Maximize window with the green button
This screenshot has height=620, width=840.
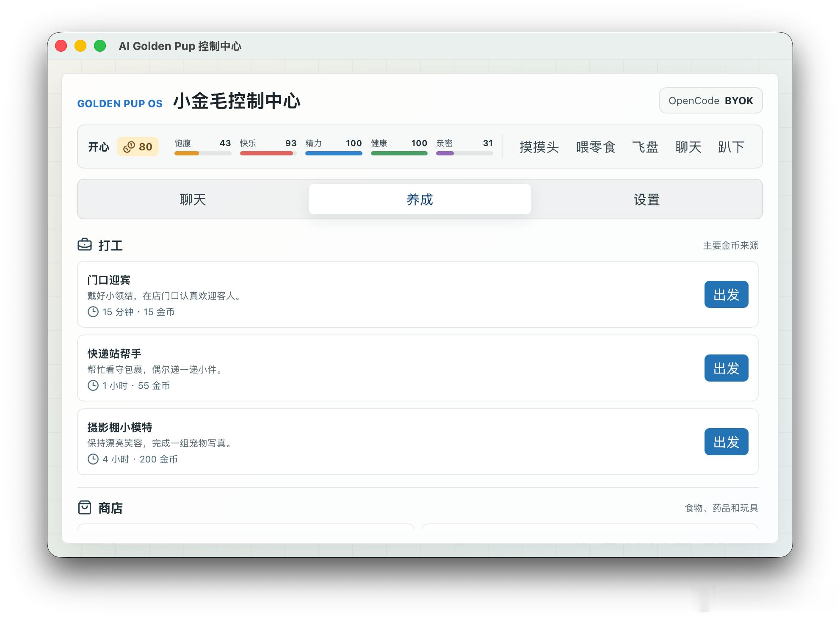pos(100,46)
